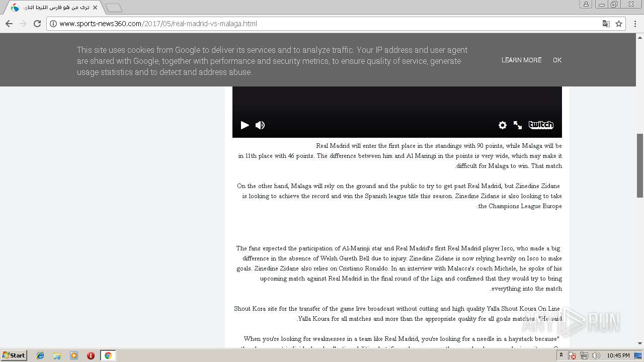Go back to previous page

pos(9,24)
